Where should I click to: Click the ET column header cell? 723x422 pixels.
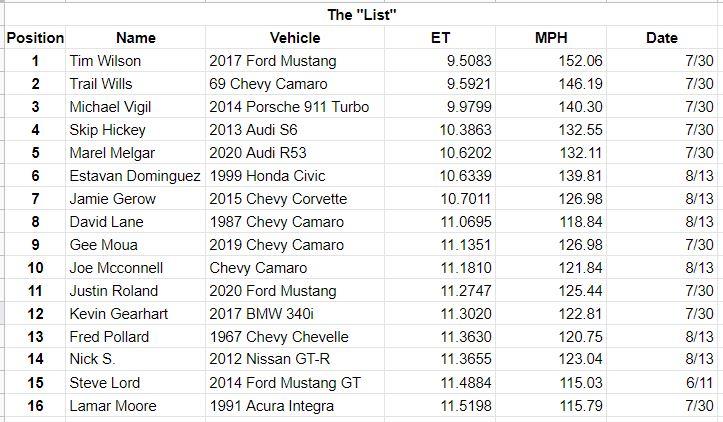click(x=440, y=37)
